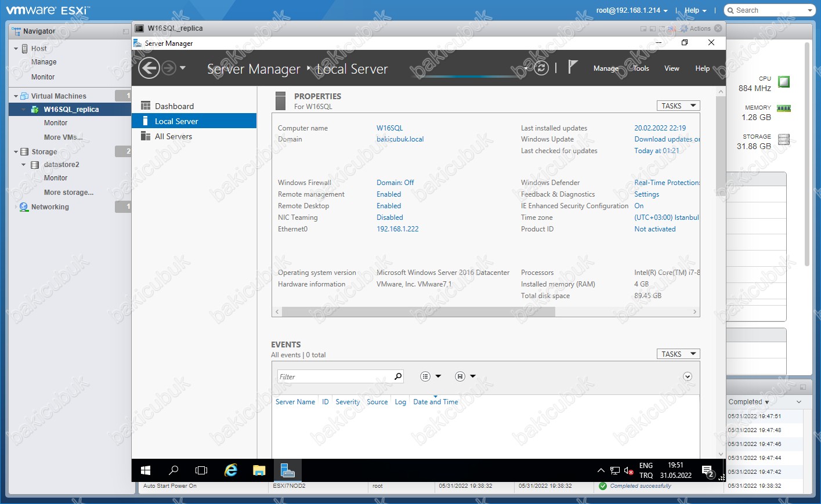Open the Manage menu
The height and width of the screenshot is (504, 821).
(606, 68)
